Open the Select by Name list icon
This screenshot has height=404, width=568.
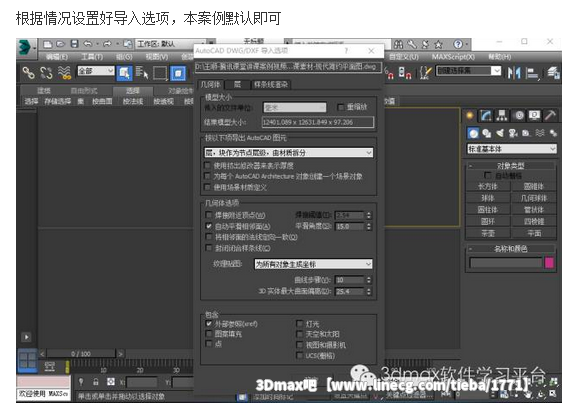tap(142, 73)
